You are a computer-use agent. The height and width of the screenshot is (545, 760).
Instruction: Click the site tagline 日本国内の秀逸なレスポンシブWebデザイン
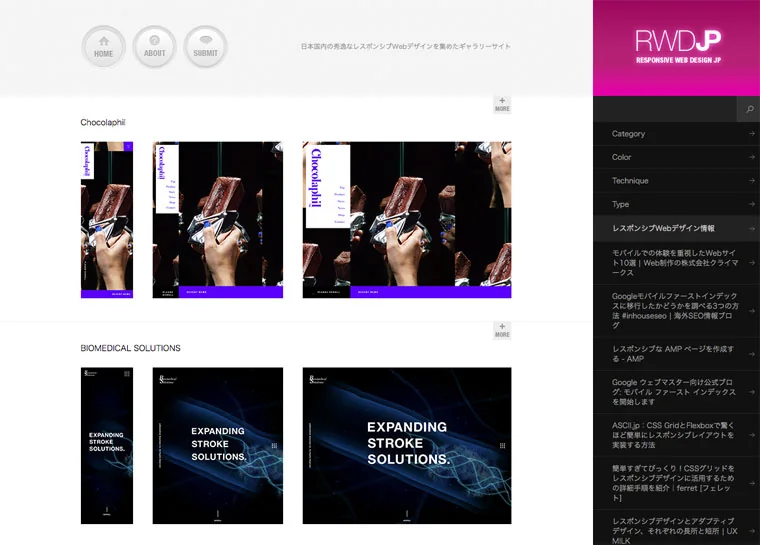click(405, 47)
